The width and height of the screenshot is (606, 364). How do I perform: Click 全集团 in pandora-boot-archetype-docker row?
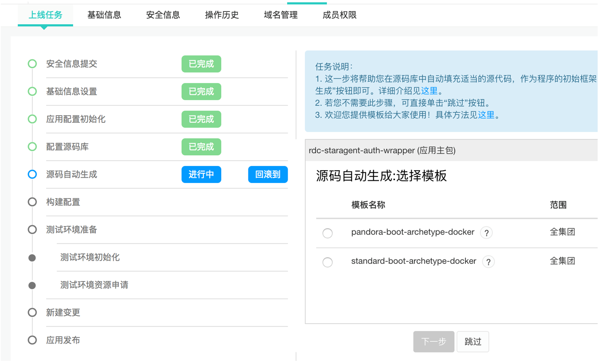[x=563, y=232]
